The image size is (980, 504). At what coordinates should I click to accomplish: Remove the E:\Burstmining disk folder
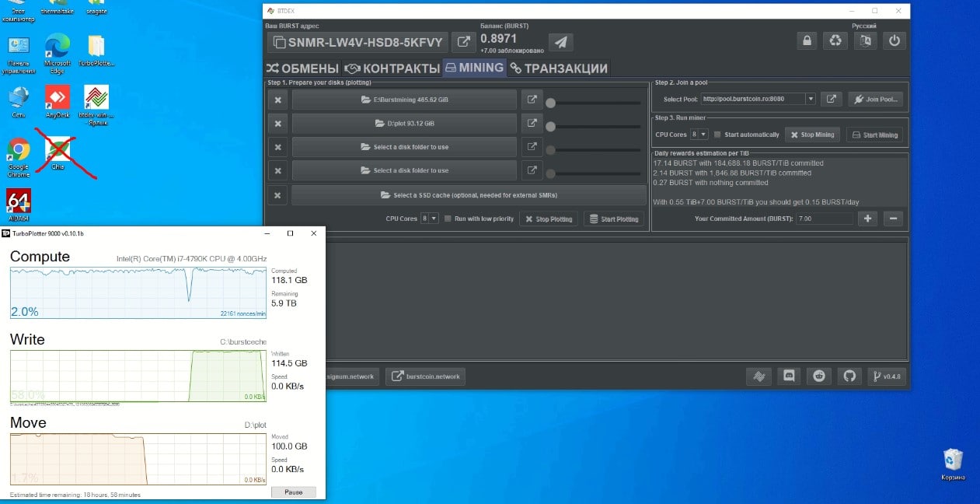(x=277, y=100)
